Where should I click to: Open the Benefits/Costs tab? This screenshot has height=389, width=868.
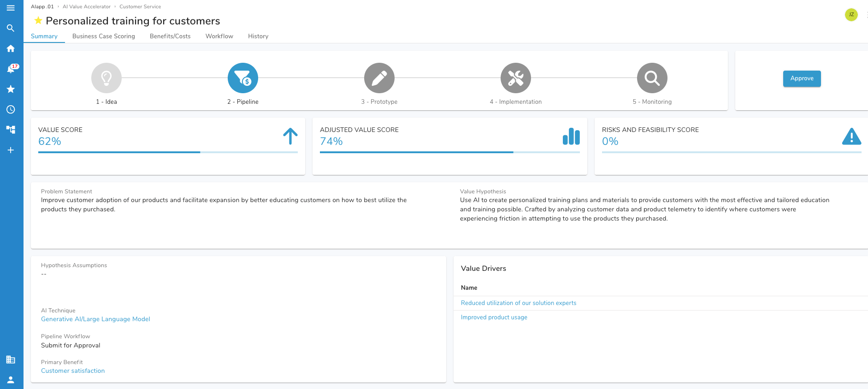point(170,36)
